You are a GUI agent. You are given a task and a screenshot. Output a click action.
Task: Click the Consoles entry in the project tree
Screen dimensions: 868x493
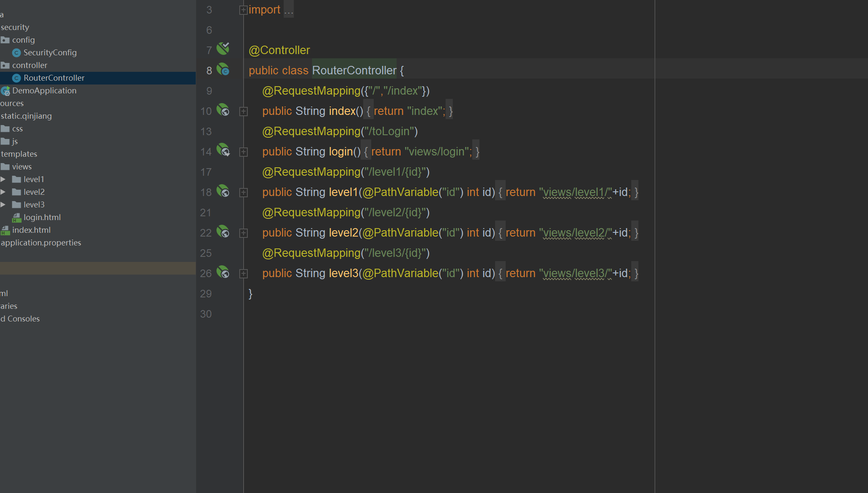click(x=20, y=319)
